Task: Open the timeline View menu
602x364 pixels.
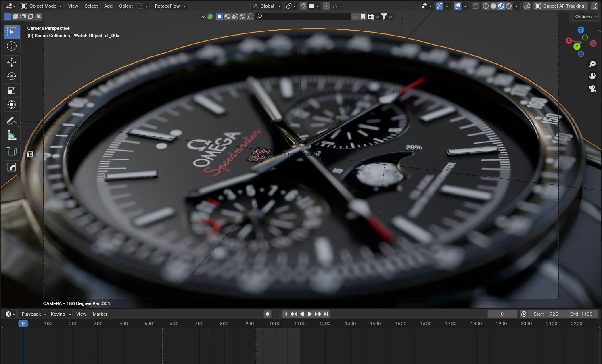Action: [x=81, y=314]
